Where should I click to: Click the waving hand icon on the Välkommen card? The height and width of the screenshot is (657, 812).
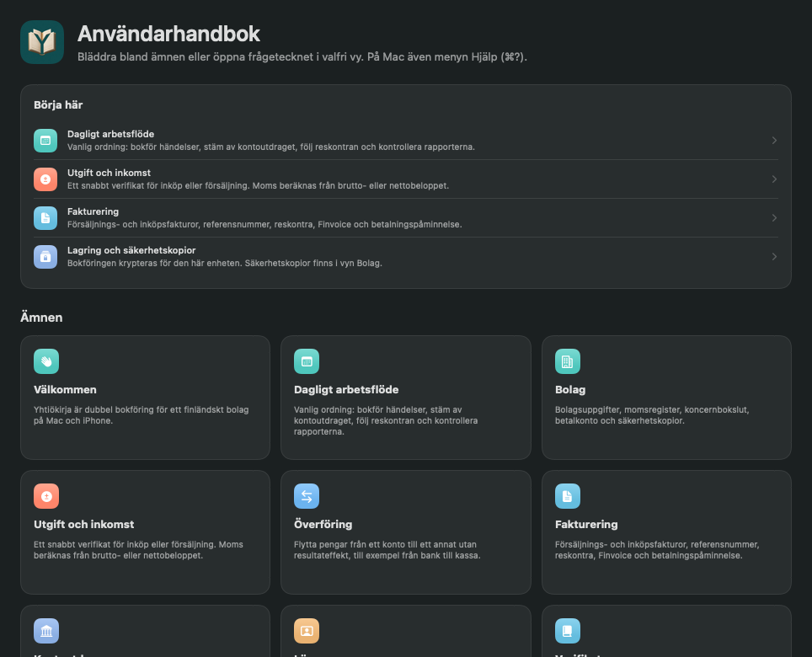click(x=46, y=361)
